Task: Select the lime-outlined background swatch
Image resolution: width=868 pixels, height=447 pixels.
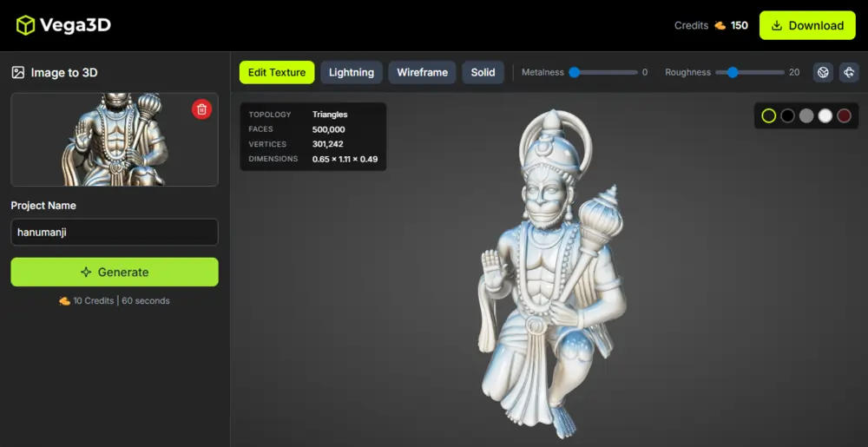Action: pos(769,115)
